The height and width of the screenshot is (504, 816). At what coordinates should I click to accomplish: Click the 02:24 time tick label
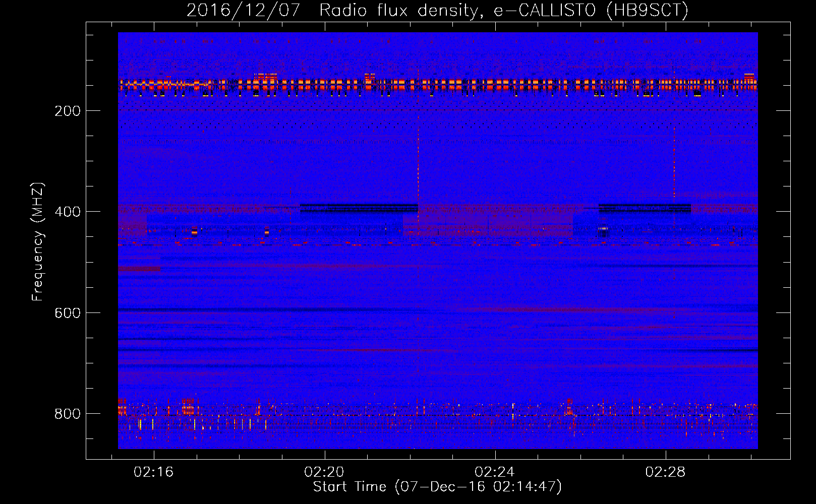click(x=495, y=472)
